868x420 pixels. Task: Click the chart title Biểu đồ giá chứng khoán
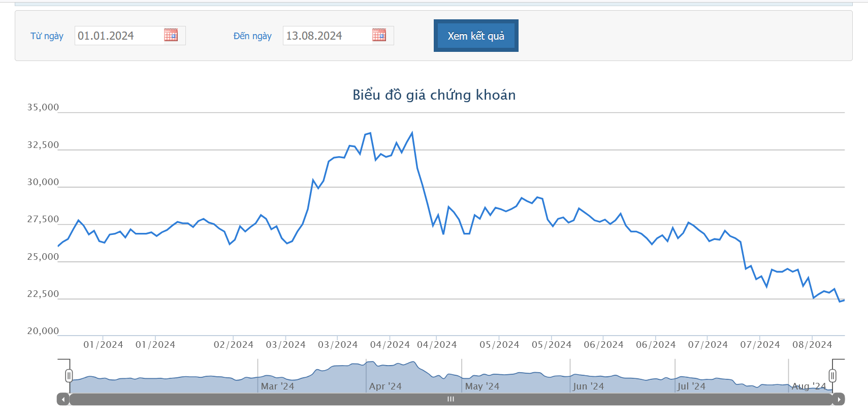click(x=434, y=95)
